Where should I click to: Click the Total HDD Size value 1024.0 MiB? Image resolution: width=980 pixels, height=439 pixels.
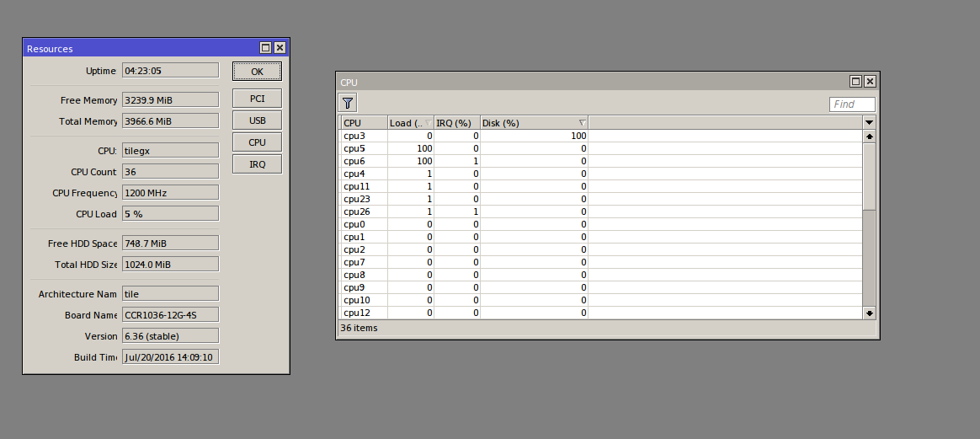click(x=170, y=265)
